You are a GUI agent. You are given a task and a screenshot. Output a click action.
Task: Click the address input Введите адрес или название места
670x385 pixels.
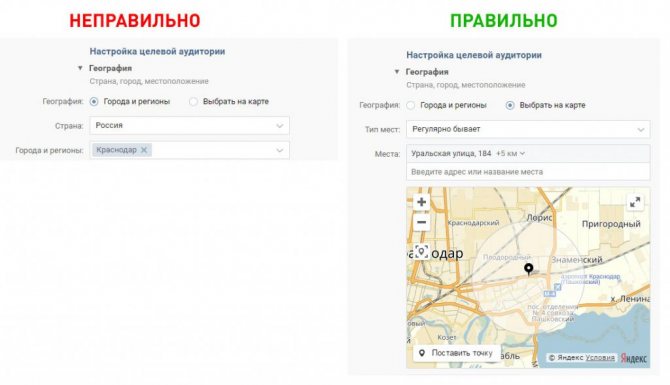(x=528, y=172)
